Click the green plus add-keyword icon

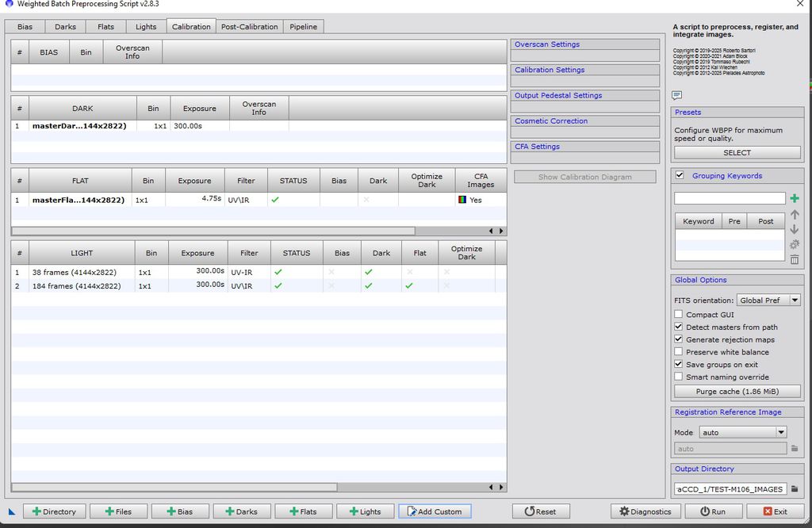(795, 198)
